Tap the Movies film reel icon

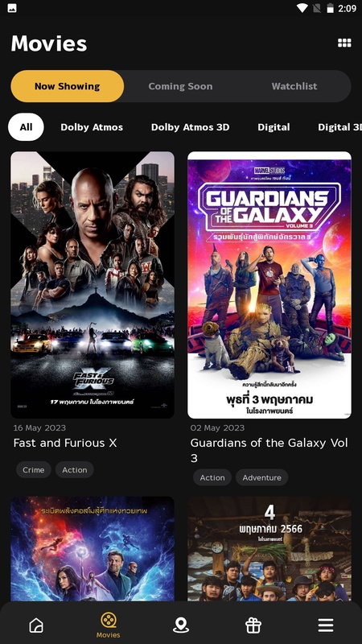coord(109,620)
